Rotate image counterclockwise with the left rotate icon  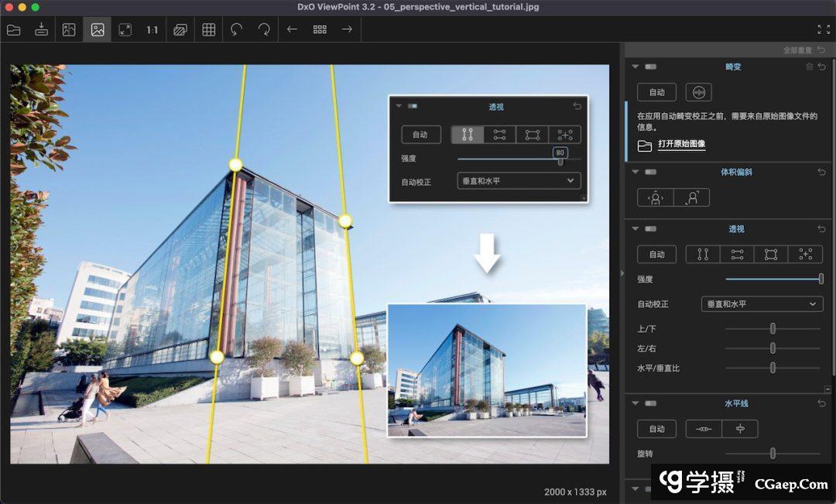click(x=236, y=29)
